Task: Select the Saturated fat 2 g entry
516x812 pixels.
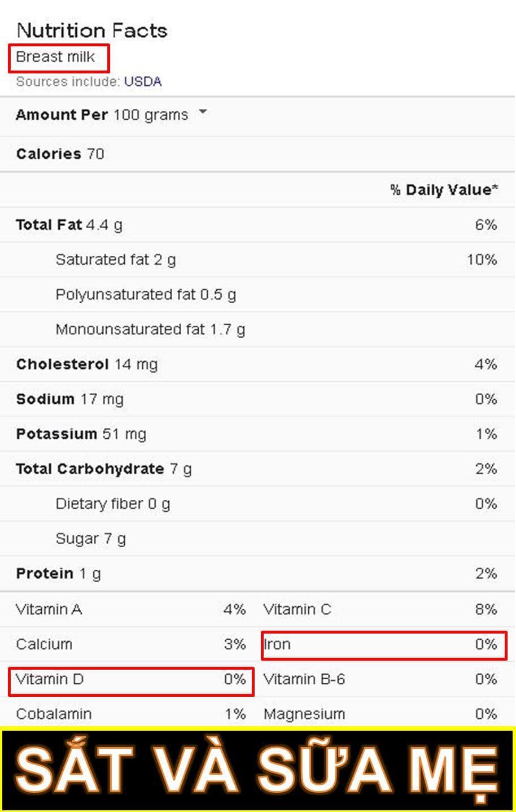Action: point(257,260)
